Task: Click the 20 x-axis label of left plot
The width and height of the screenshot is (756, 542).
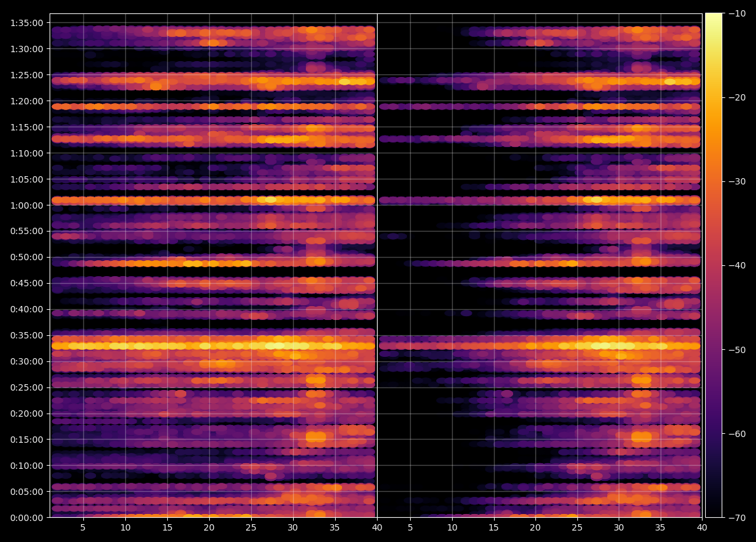Action: pyautogui.click(x=209, y=527)
